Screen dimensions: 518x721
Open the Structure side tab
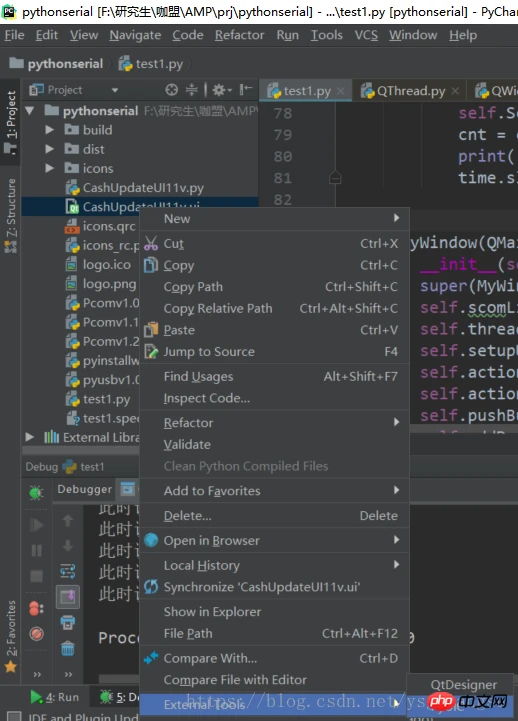tap(11, 215)
